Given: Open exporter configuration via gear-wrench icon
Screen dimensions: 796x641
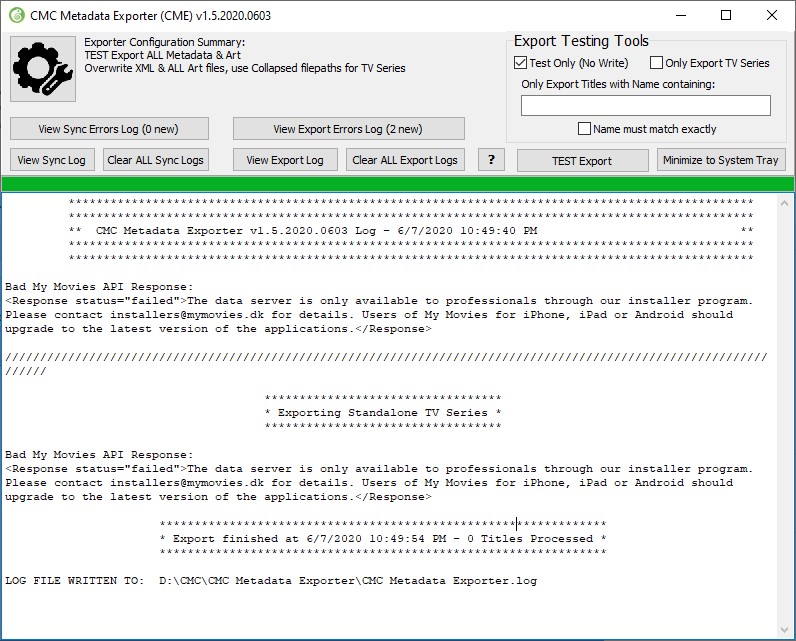Looking at the screenshot, I should click(43, 69).
